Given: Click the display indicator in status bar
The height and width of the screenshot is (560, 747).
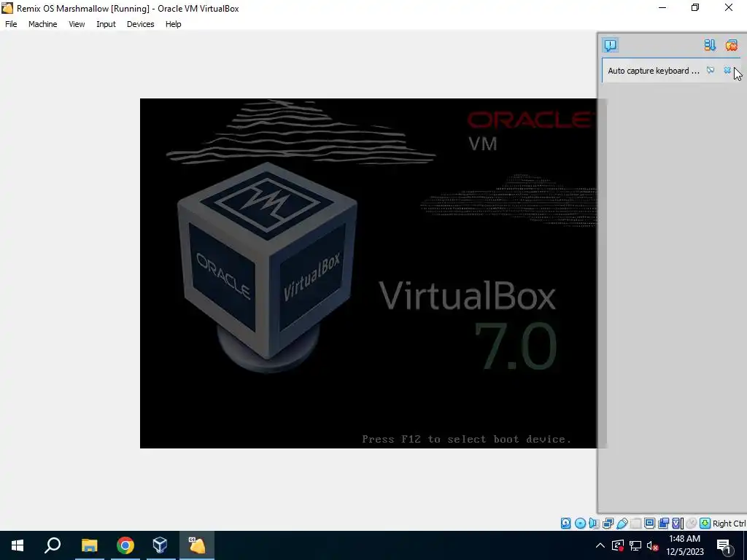Looking at the screenshot, I should (x=649, y=524).
